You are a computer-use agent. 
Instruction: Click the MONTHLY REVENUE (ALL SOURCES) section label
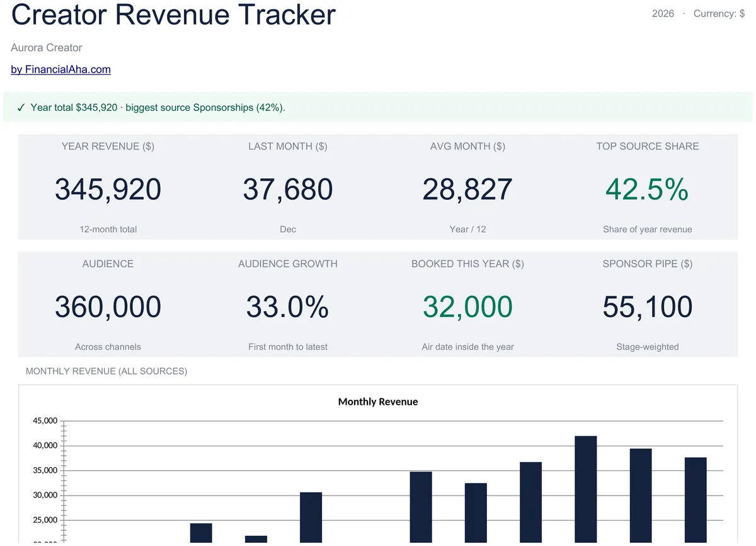pos(106,371)
